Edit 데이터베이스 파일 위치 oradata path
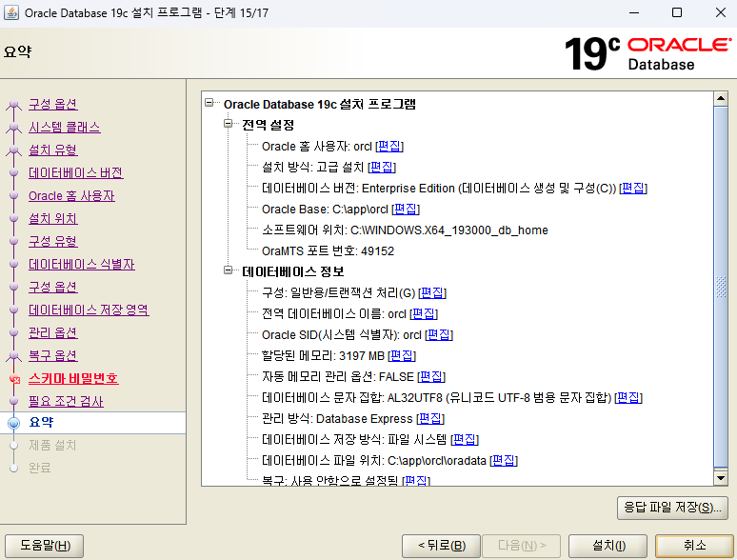The height and width of the screenshot is (560, 737). click(x=504, y=460)
